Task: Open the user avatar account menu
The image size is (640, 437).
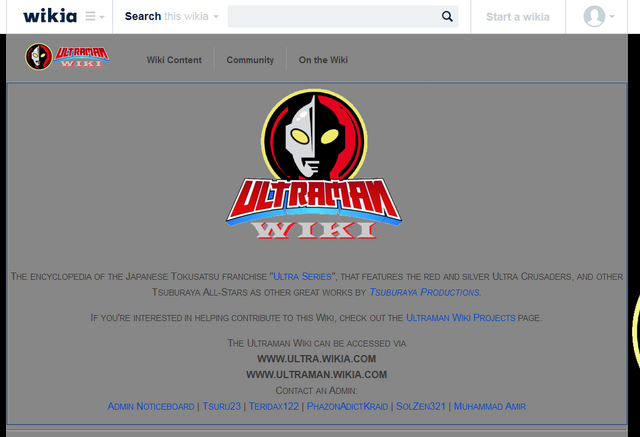Action: pyautogui.click(x=594, y=16)
